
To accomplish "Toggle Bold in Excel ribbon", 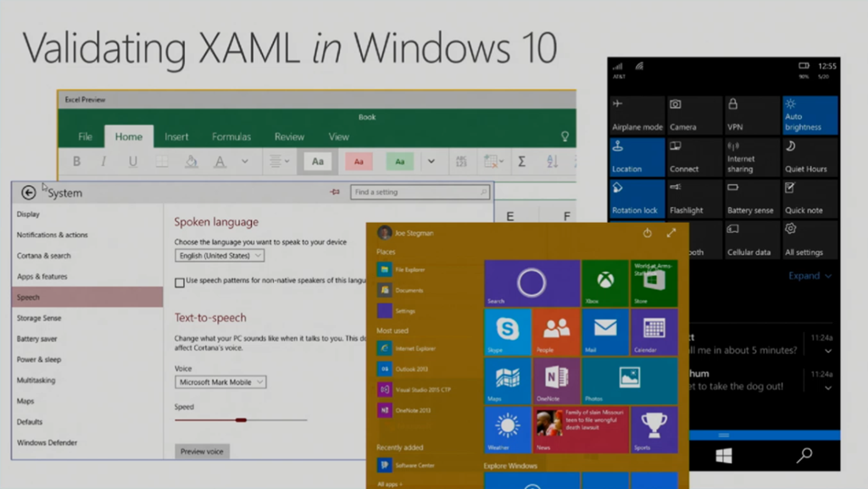I will pyautogui.click(x=76, y=162).
